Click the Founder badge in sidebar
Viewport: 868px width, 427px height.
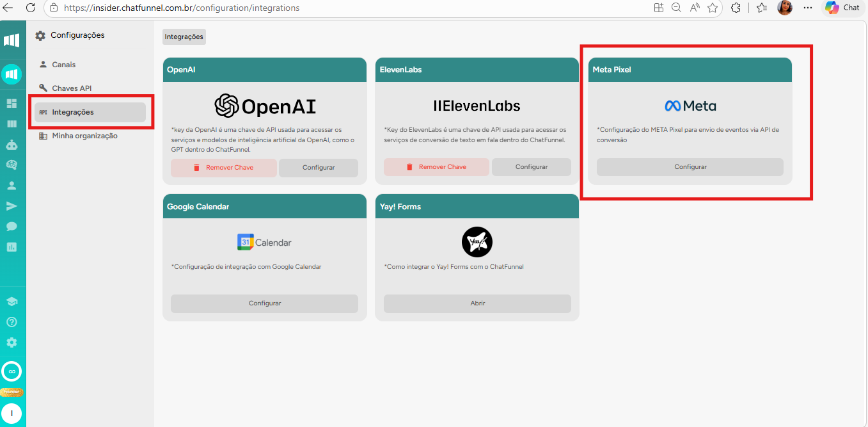[x=12, y=392]
